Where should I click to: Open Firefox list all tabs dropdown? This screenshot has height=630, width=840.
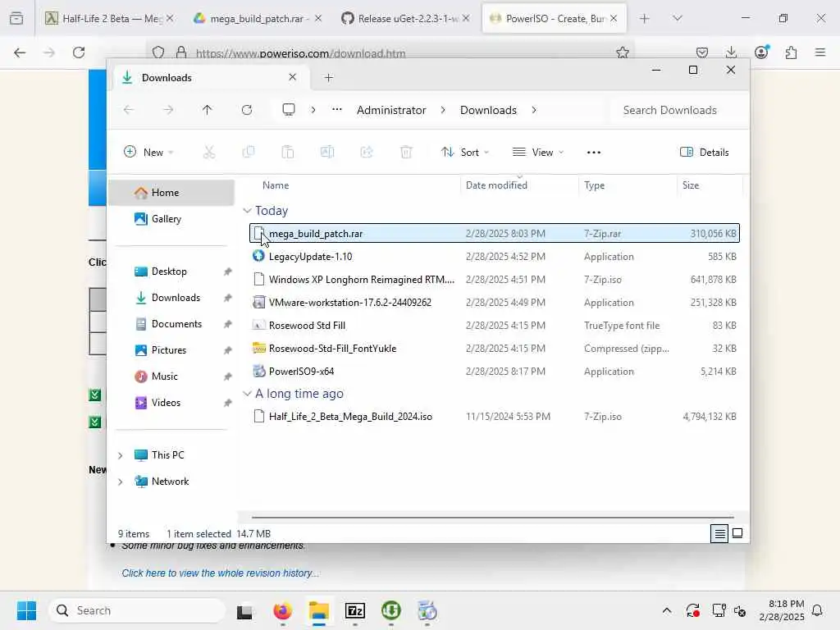[x=677, y=18]
